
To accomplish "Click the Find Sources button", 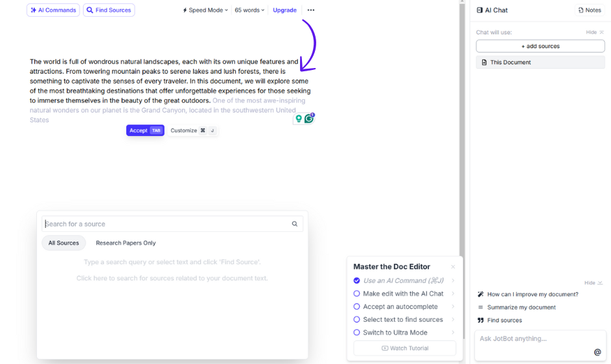I will 109,10.
